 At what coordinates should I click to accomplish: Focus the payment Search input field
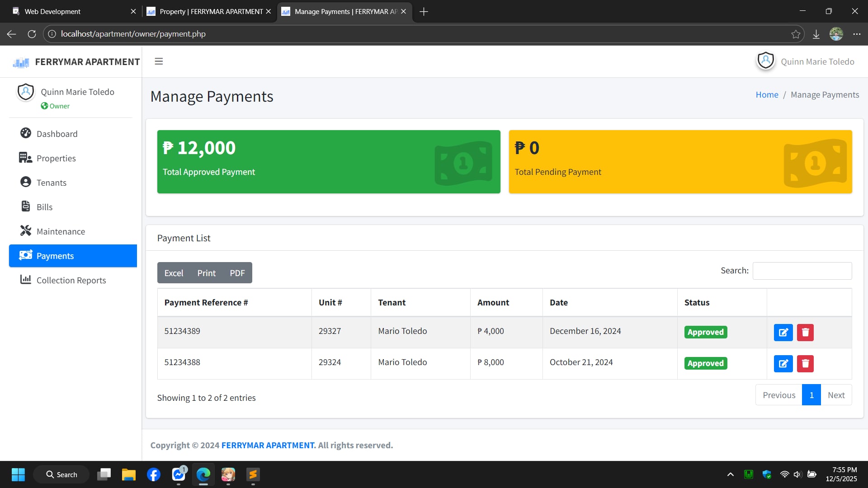pos(802,271)
